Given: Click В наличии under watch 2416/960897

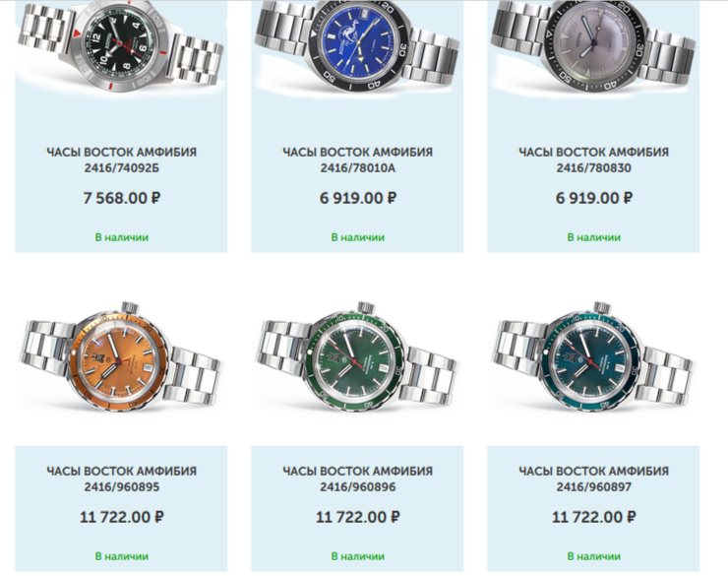Looking at the screenshot, I should (594, 556).
